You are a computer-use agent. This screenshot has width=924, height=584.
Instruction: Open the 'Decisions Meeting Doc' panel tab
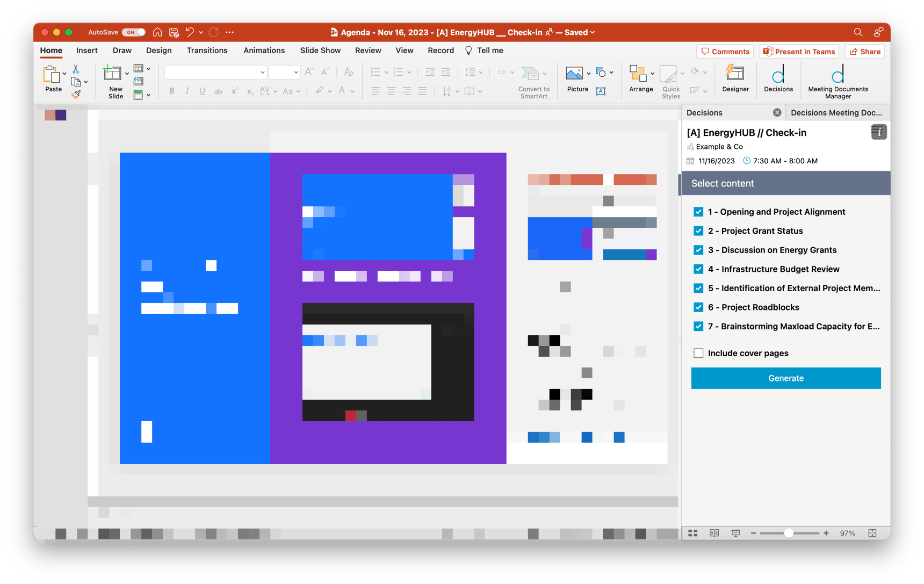836,112
